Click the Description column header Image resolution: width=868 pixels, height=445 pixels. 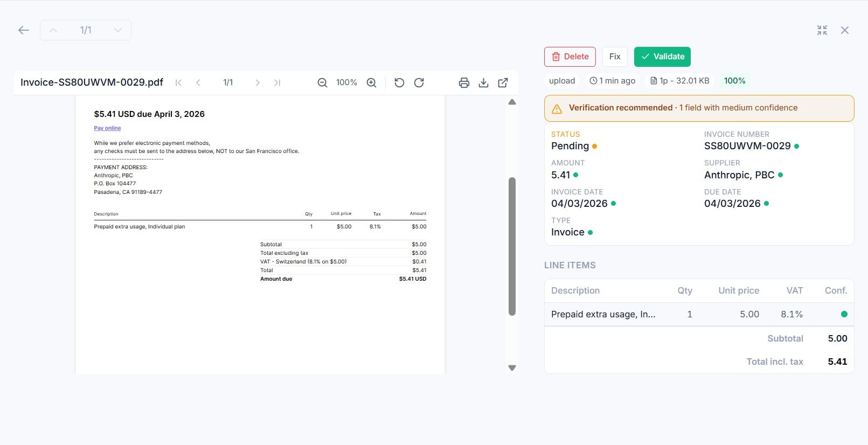(x=575, y=290)
